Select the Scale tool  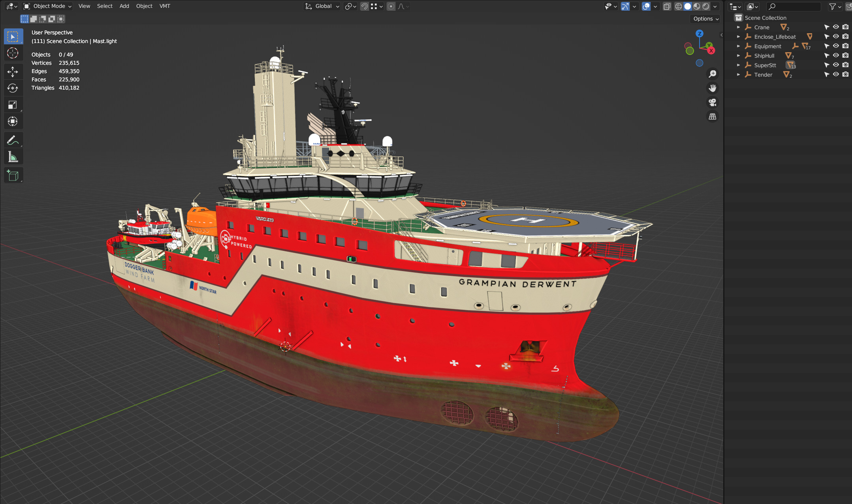13,105
